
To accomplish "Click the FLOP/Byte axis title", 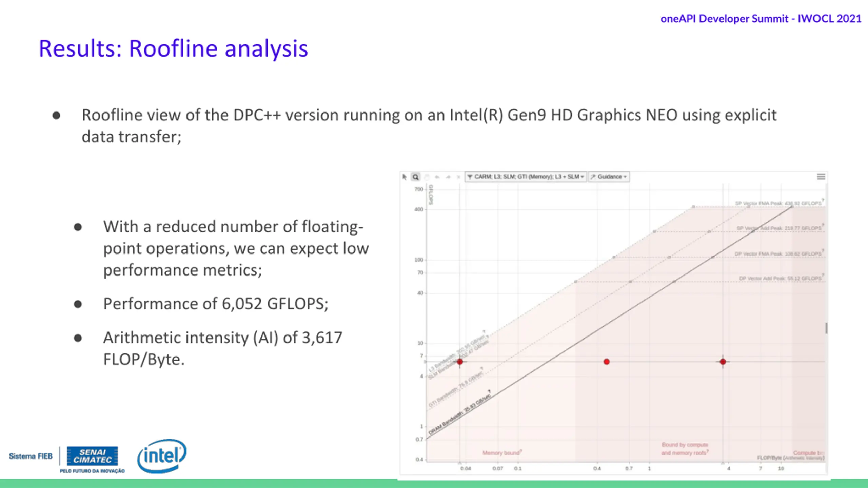I will pyautogui.click(x=790, y=458).
